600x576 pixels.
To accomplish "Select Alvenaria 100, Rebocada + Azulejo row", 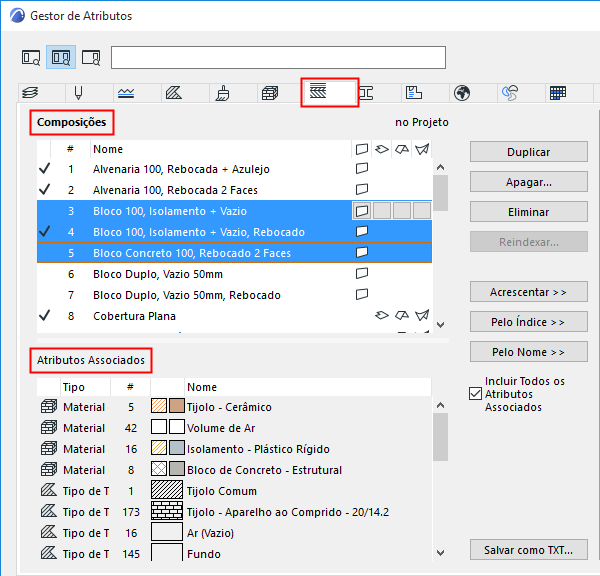I will 234,169.
